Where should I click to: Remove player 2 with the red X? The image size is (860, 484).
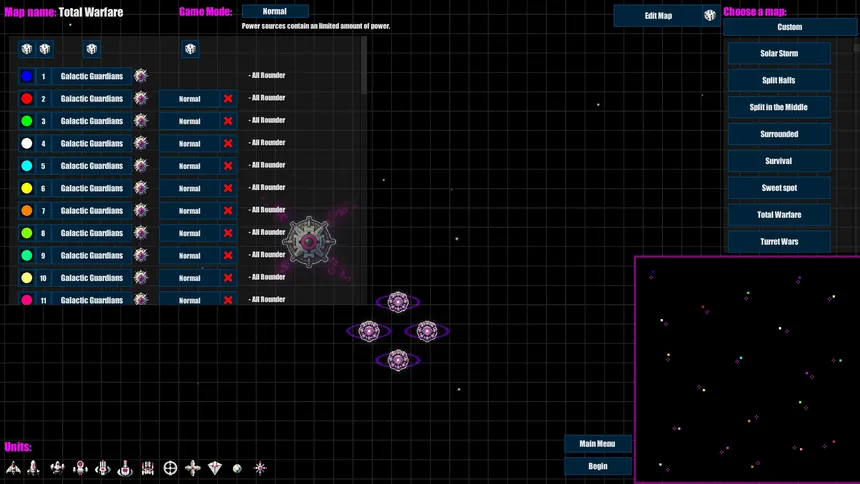point(228,99)
